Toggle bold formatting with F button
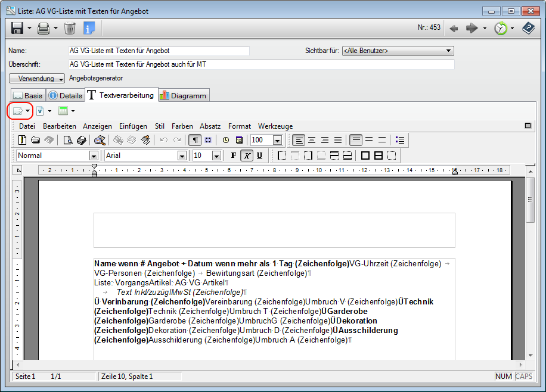546x392 pixels. pos(233,155)
